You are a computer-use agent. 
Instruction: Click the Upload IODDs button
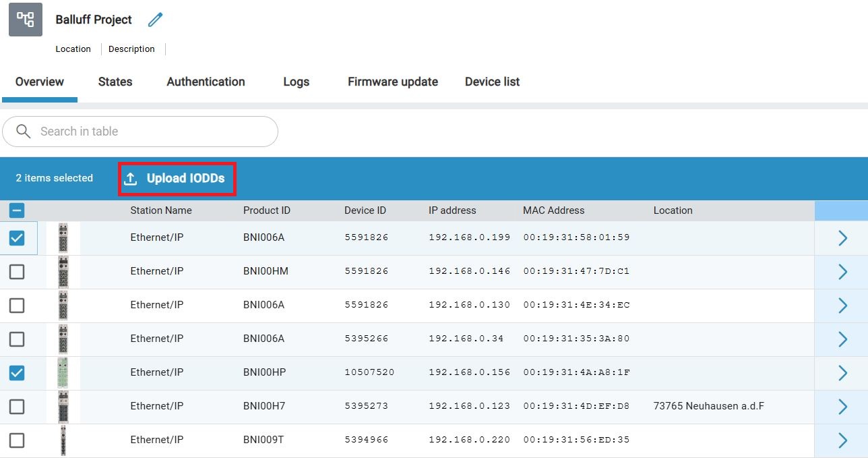pos(177,179)
